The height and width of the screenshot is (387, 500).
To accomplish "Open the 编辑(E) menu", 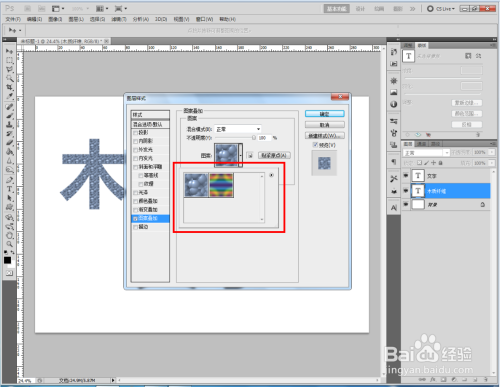I will (x=34, y=19).
